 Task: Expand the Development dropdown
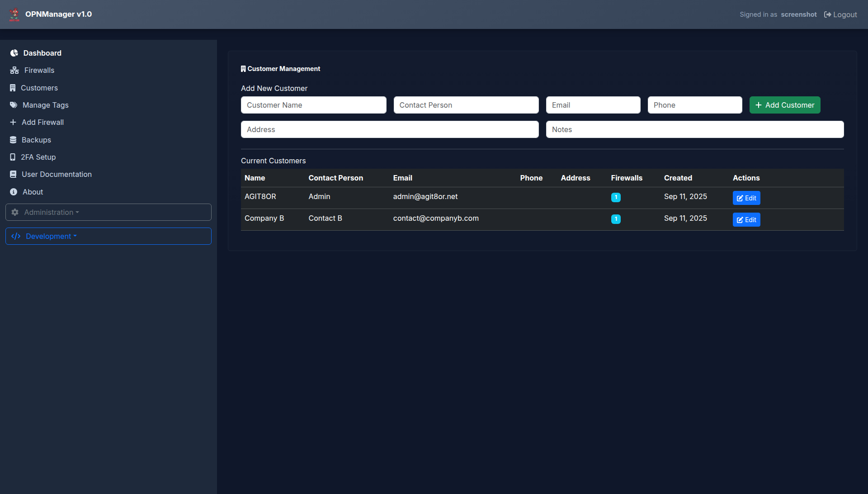[x=108, y=236]
